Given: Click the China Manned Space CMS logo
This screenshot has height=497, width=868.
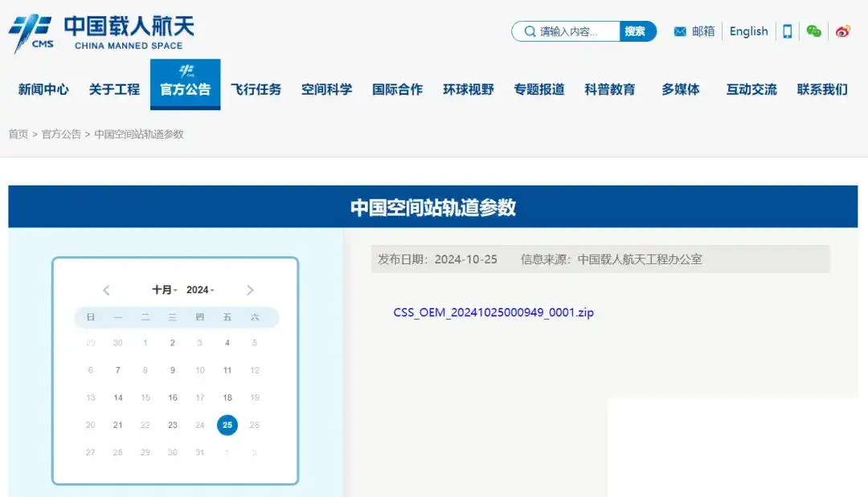Looking at the screenshot, I should point(101,33).
